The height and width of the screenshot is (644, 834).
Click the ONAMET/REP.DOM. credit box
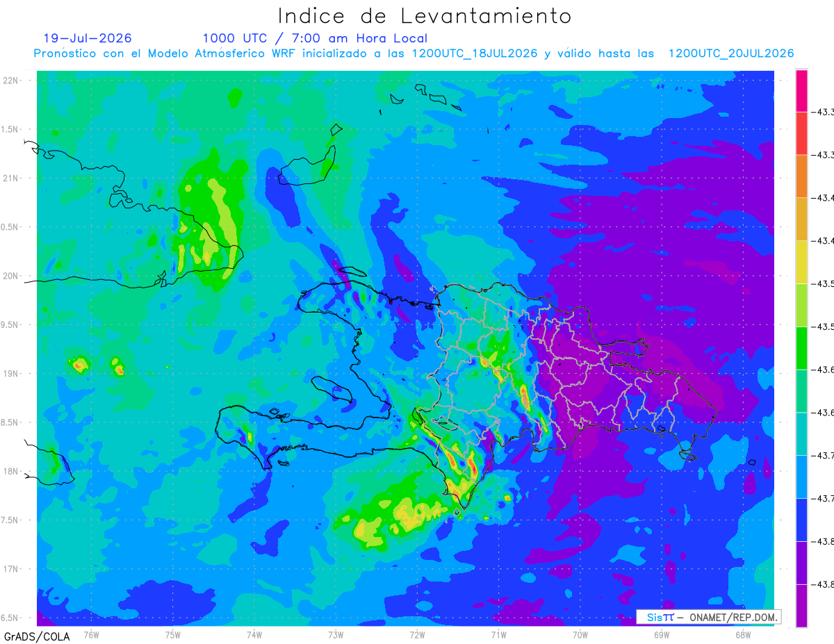(709, 617)
